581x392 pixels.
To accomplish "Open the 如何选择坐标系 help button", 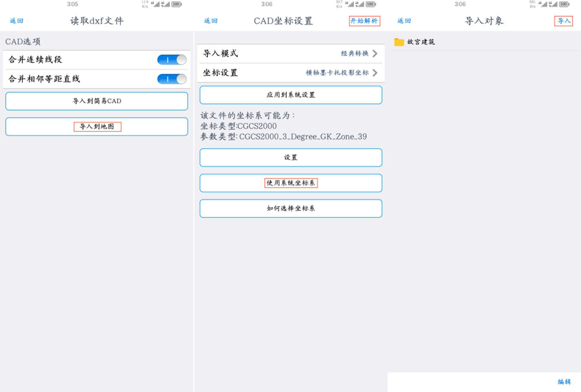I will (290, 209).
